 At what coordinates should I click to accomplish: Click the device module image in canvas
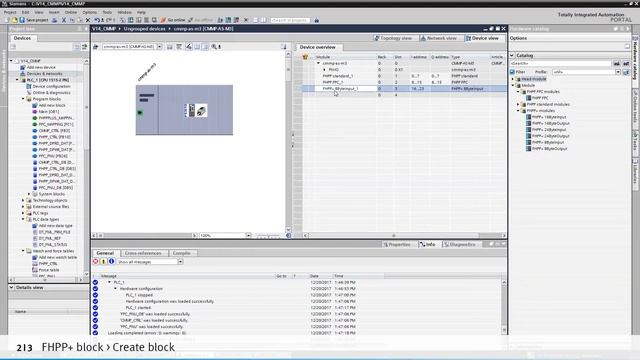[x=196, y=110]
